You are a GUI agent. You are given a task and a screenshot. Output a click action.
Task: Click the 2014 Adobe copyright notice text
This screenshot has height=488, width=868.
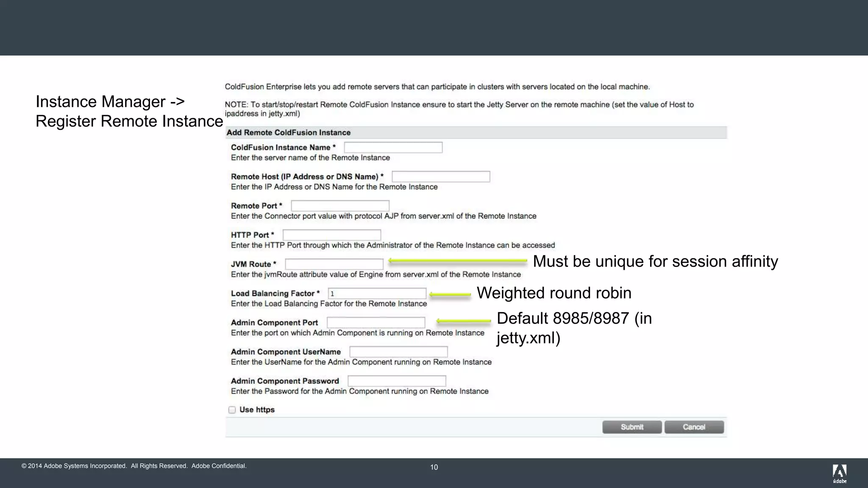point(134,466)
